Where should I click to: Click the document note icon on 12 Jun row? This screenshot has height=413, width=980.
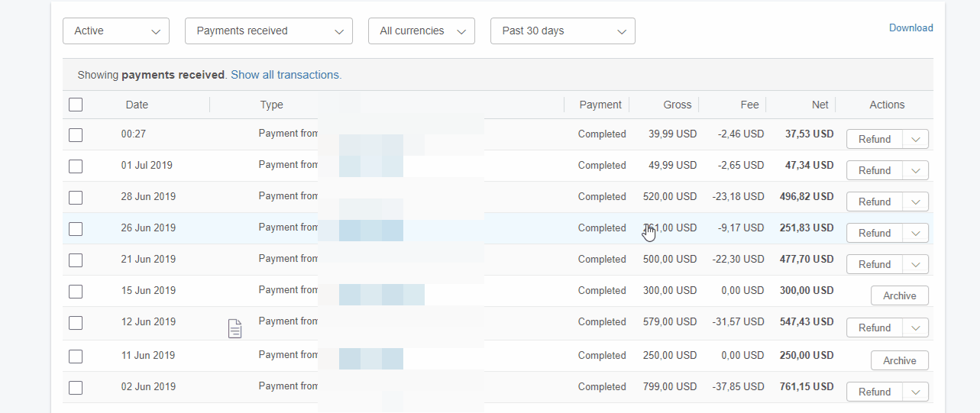pyautogui.click(x=235, y=329)
